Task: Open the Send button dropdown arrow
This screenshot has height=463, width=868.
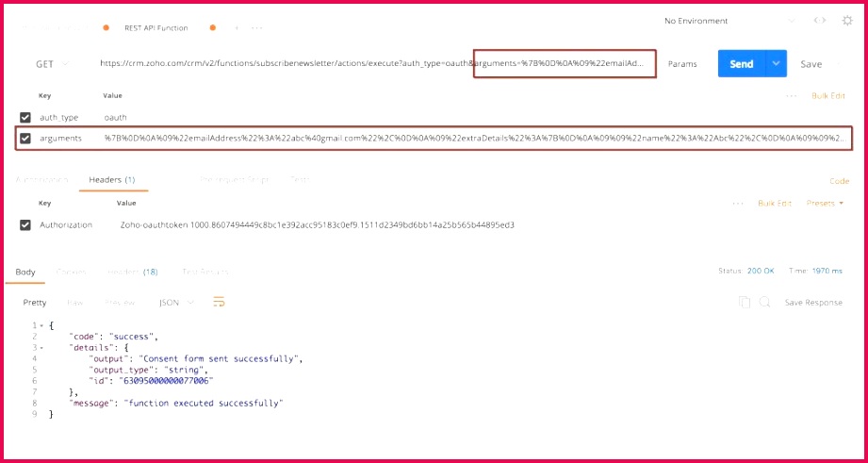Action: [x=776, y=64]
